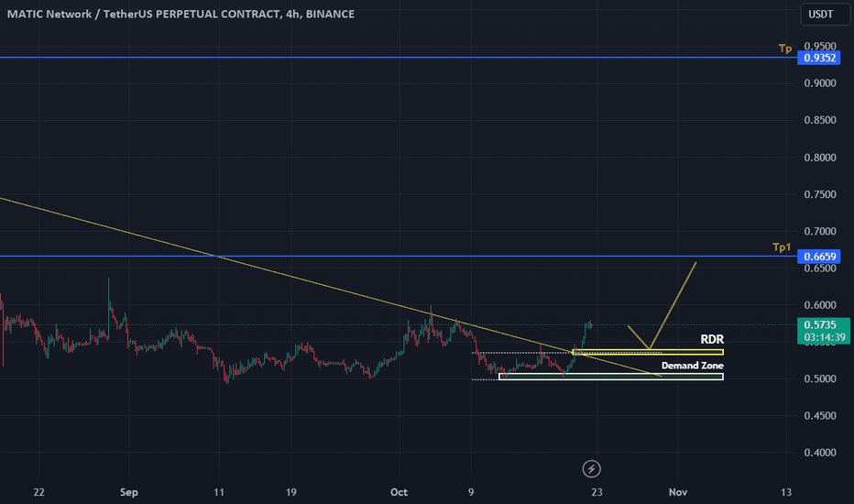Select the Tp text annotation
Screen dimensions: 854x504
[x=785, y=49]
